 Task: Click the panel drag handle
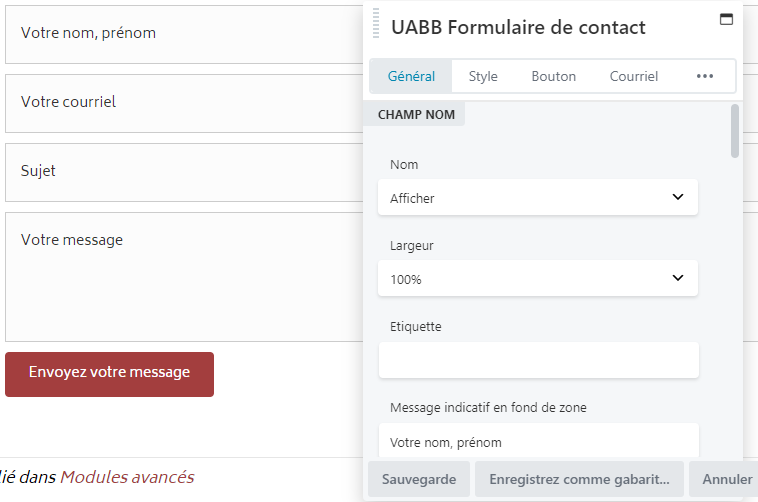pos(376,24)
